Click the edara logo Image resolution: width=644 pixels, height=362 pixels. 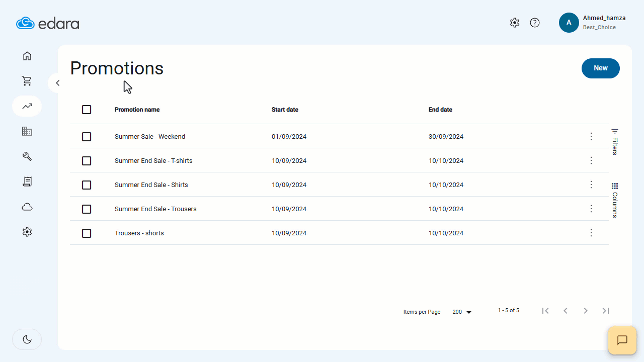click(x=48, y=23)
